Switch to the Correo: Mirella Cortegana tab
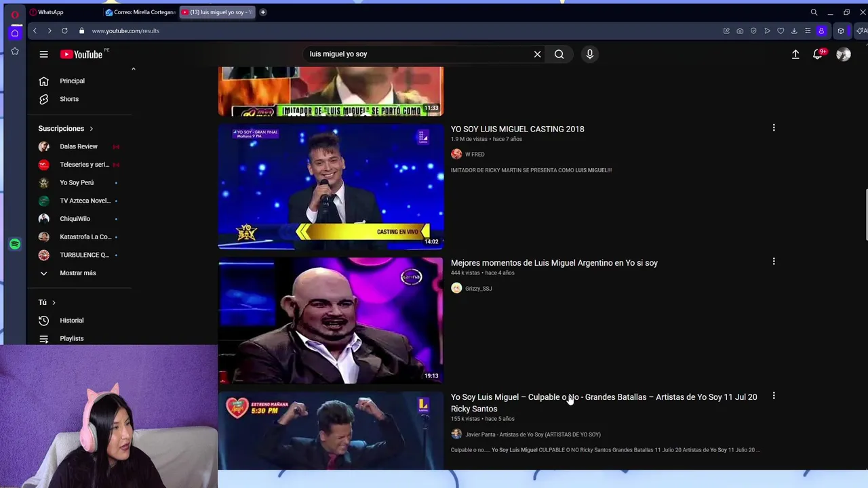Screen dimensions: 868x488 (140, 12)
